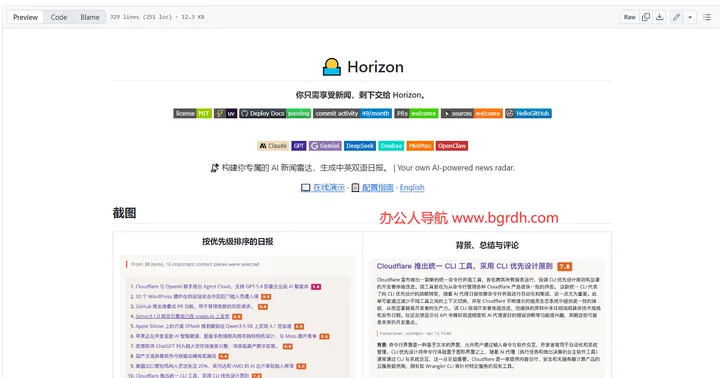Switch to the Code tab
Image resolution: width=720 pixels, height=378 pixels.
(59, 17)
